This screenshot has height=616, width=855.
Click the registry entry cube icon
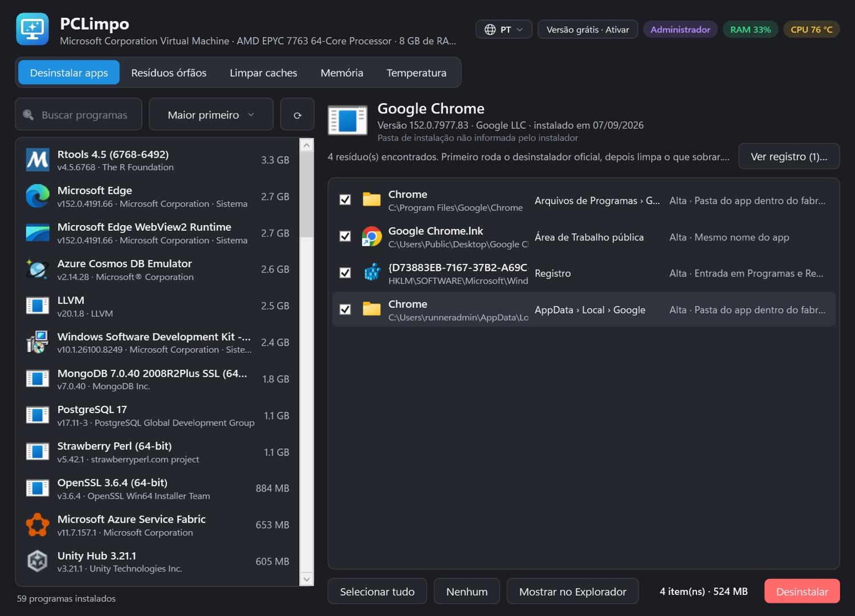[372, 273]
